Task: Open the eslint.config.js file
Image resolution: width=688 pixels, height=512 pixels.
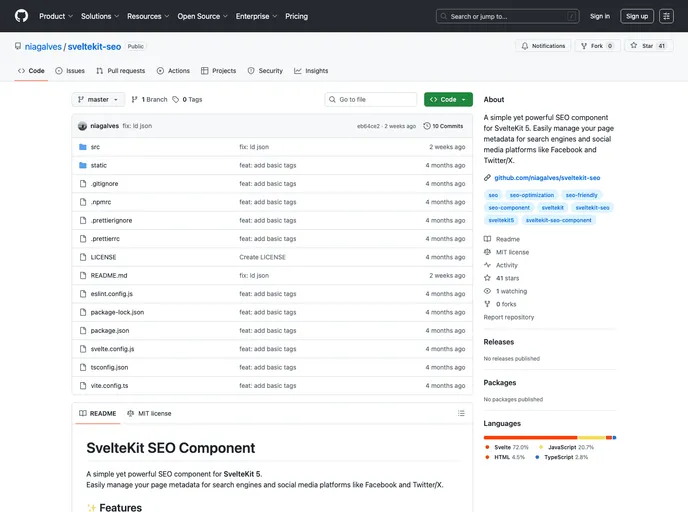Action: point(111,294)
